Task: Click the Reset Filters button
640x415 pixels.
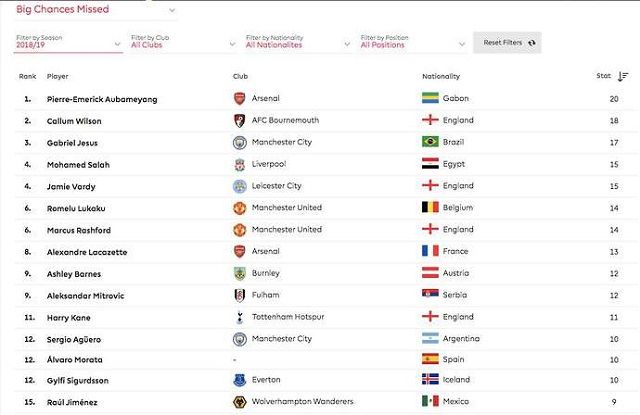Action: [507, 42]
